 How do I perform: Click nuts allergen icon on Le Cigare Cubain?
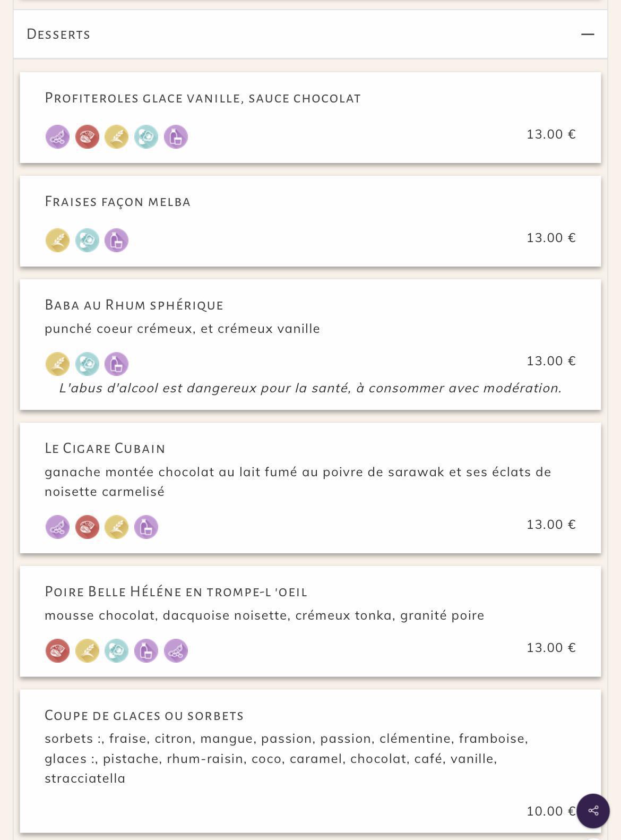[87, 527]
